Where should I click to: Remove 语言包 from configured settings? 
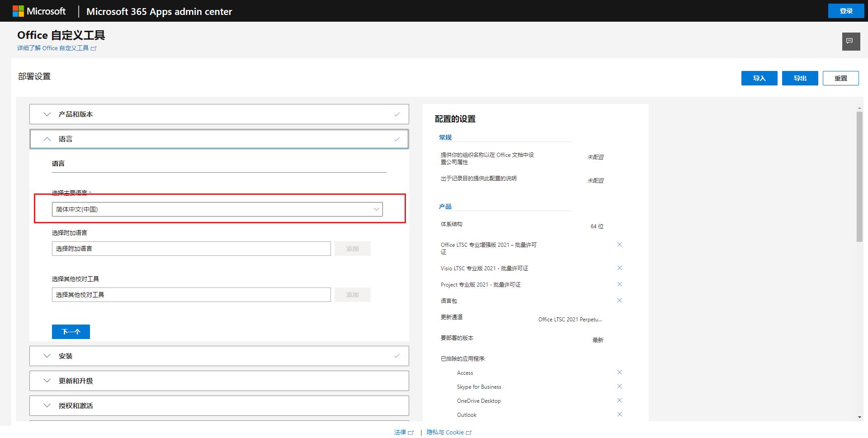[619, 301]
